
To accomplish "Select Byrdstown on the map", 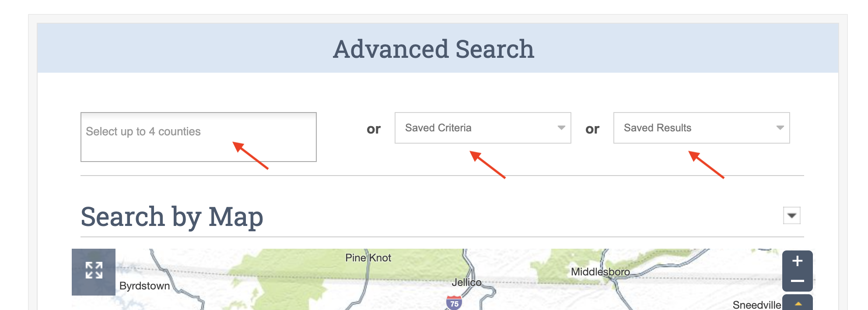I will click(x=144, y=285).
